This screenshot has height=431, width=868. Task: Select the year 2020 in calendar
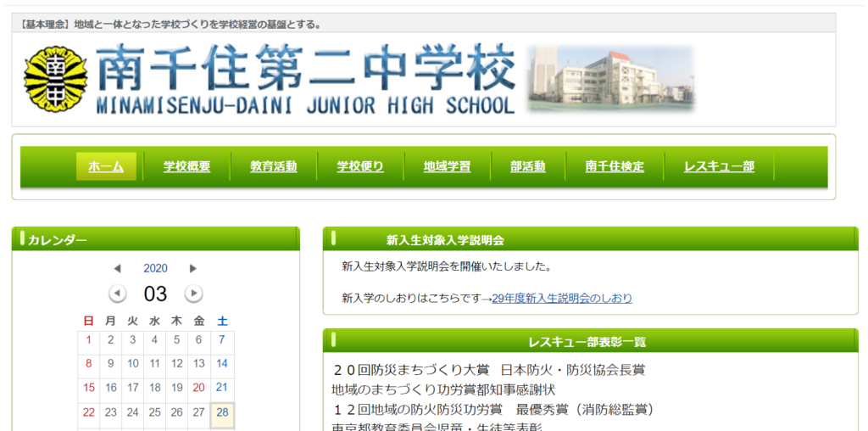156,269
